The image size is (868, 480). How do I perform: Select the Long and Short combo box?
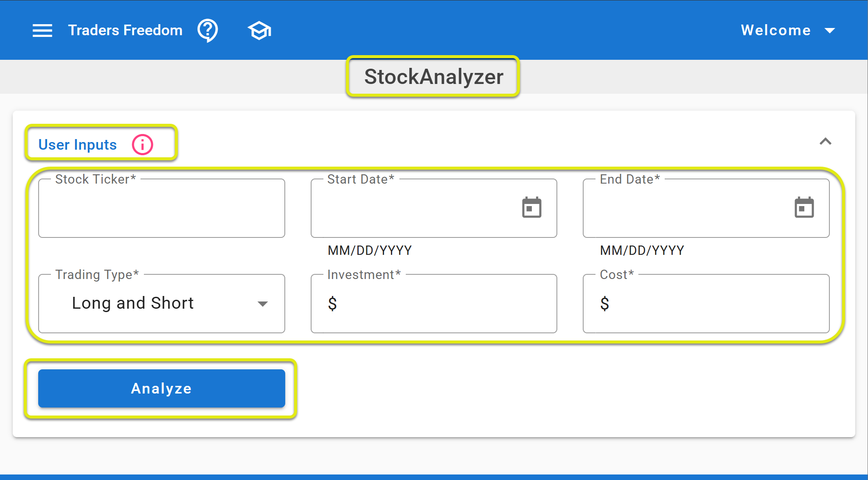click(x=162, y=304)
